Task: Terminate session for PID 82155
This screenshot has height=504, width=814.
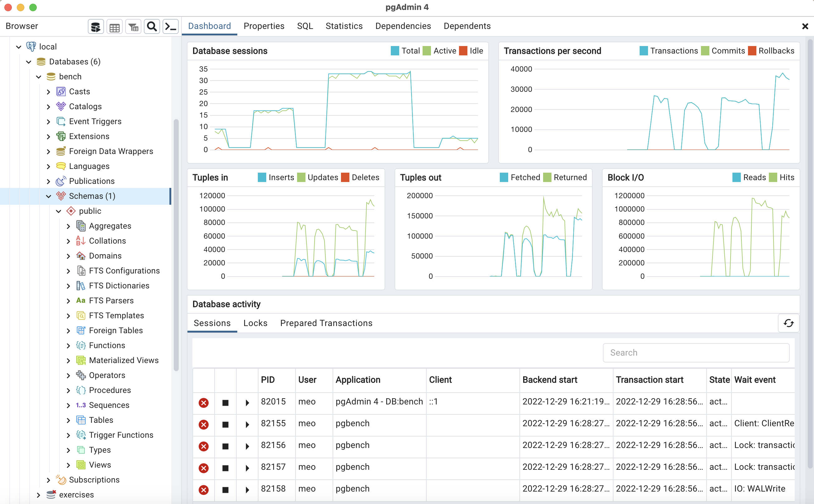Action: [x=204, y=424]
